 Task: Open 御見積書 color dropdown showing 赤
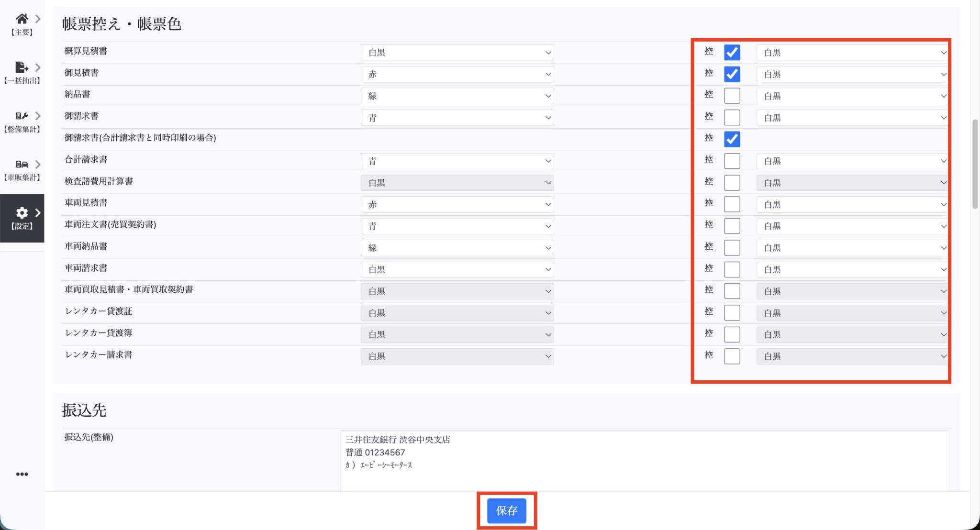(457, 74)
